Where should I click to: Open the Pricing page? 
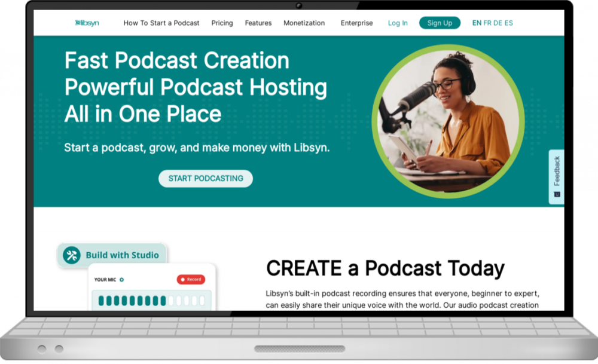[222, 23]
